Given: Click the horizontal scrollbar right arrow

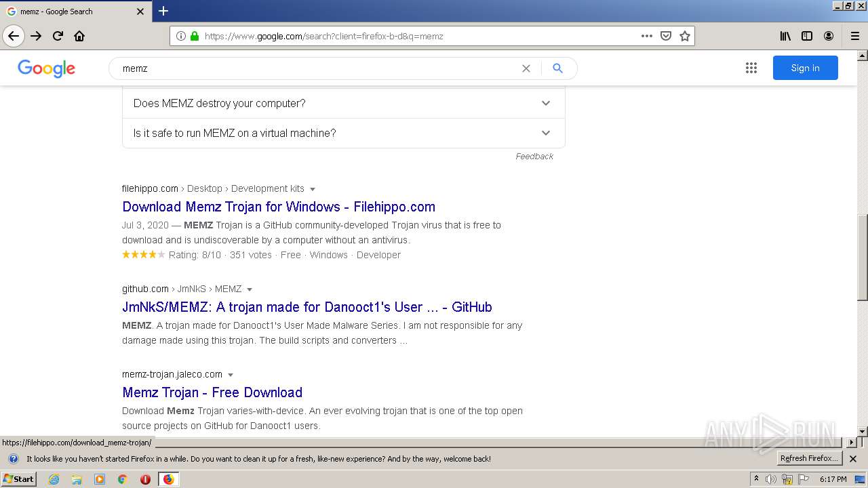Looking at the screenshot, I should (852, 442).
